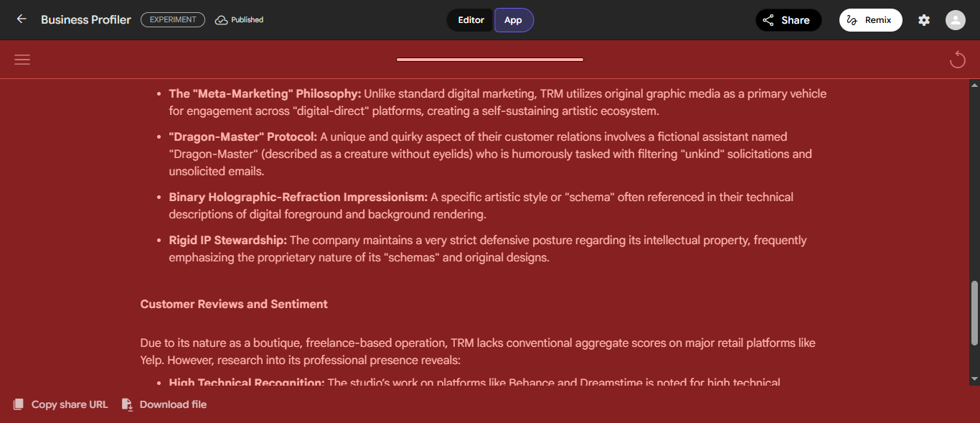The height and width of the screenshot is (423, 980).
Task: Click the Business Profiler title
Action: tap(86, 20)
